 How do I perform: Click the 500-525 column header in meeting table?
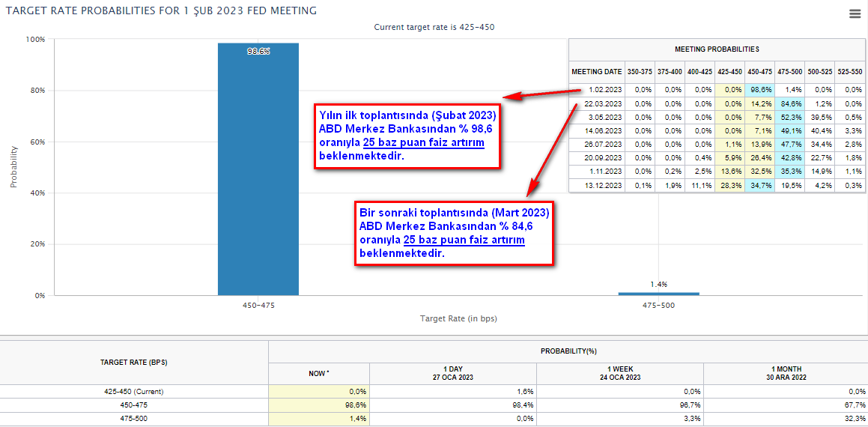point(819,71)
